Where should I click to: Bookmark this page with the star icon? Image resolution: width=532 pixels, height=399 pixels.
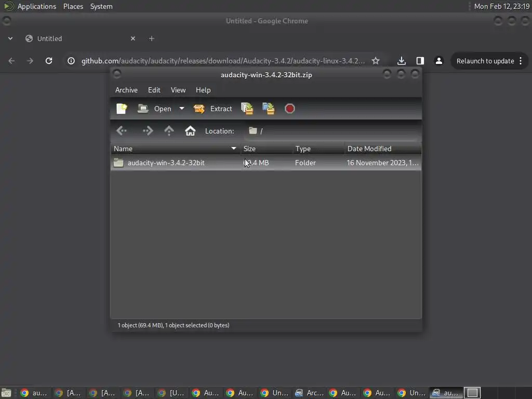[x=375, y=61]
